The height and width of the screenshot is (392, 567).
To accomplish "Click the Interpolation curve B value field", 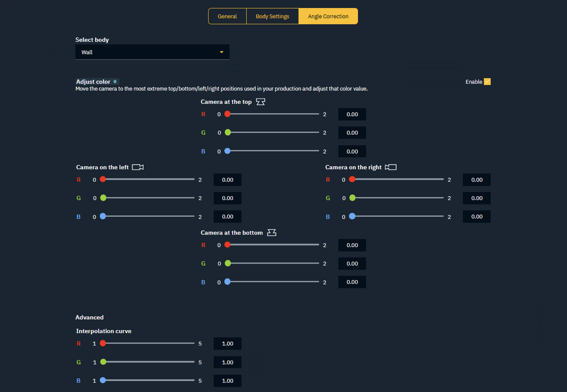I will 227,381.
